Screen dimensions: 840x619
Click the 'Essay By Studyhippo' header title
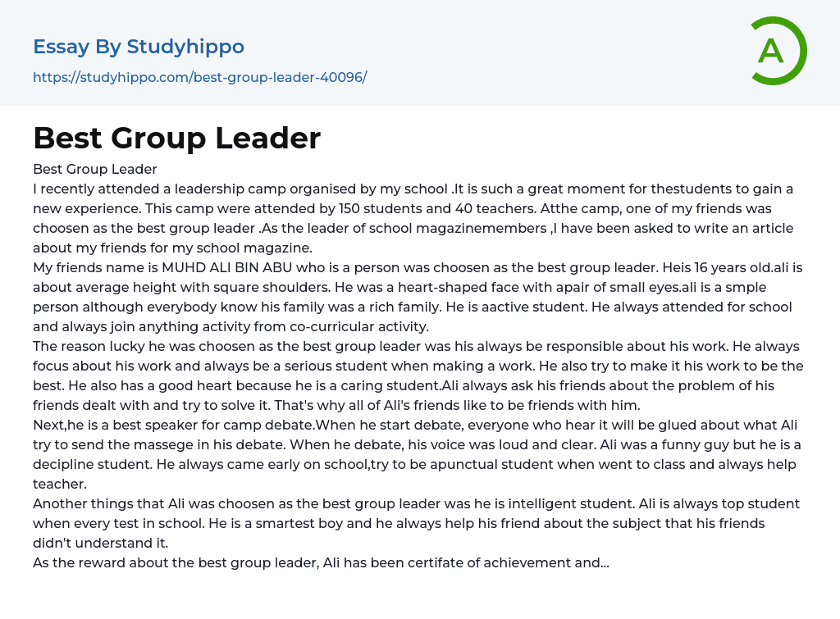[139, 47]
